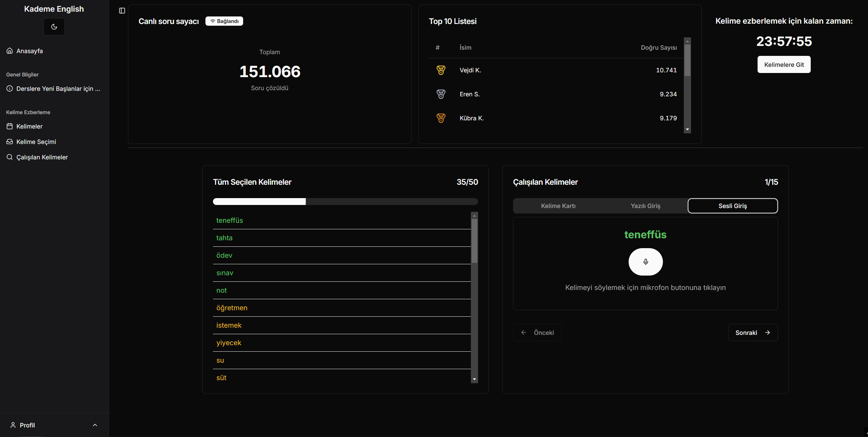Click score 9.234 for Eren S.
Viewport: 868px width, 437px height.
click(x=668, y=94)
